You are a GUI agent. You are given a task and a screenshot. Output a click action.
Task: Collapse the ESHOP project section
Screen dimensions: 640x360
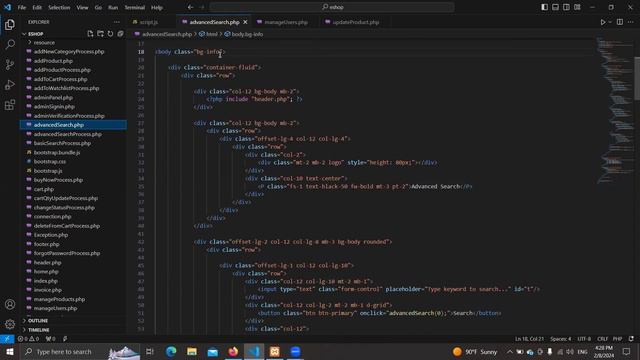[36, 34]
